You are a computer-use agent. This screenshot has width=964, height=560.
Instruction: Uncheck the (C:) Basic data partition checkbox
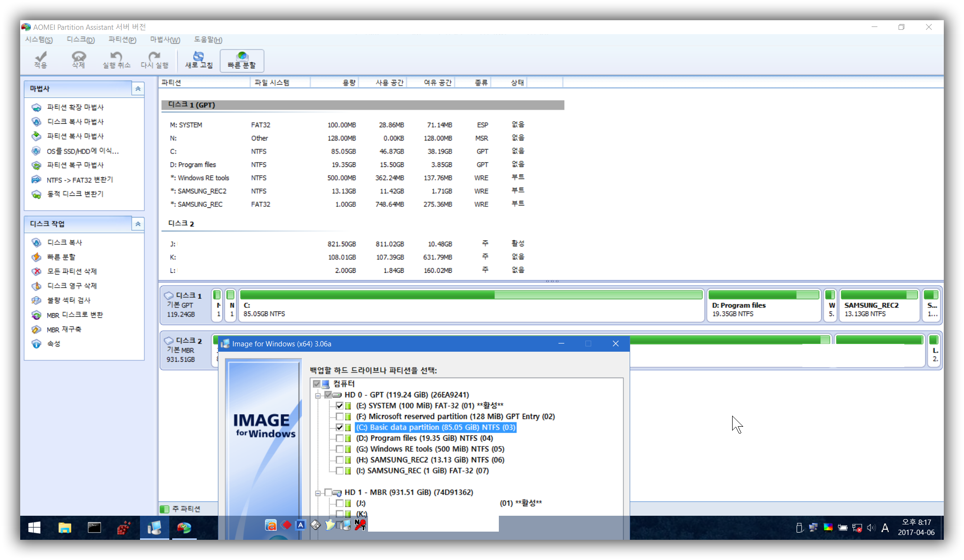pyautogui.click(x=340, y=427)
